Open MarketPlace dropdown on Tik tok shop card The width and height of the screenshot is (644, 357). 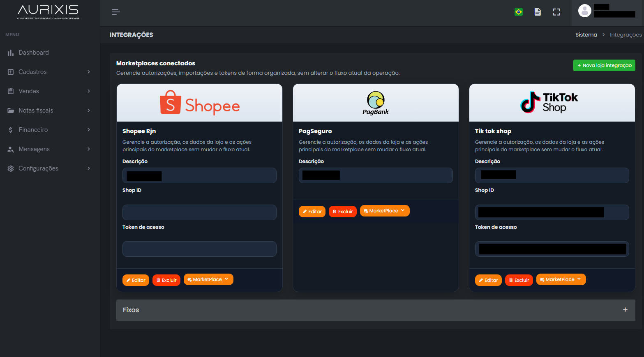coord(561,279)
